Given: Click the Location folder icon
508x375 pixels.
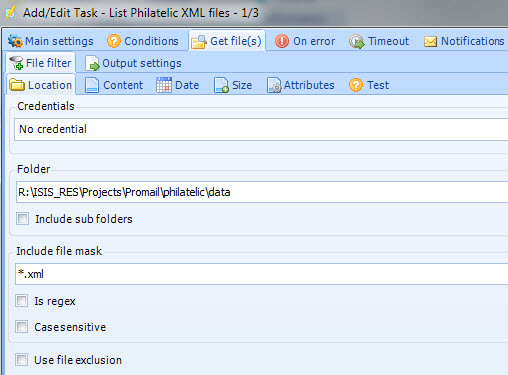Looking at the screenshot, I should [x=17, y=85].
